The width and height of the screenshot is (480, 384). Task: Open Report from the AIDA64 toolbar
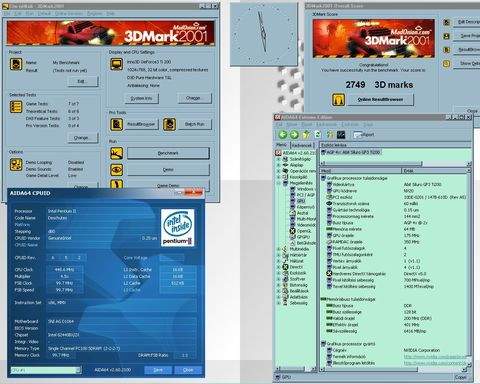pos(364,135)
